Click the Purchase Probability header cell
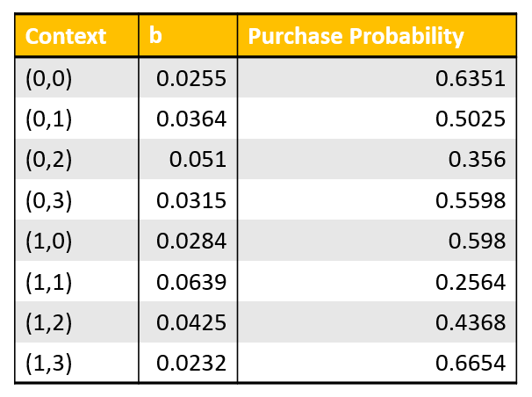 click(355, 36)
